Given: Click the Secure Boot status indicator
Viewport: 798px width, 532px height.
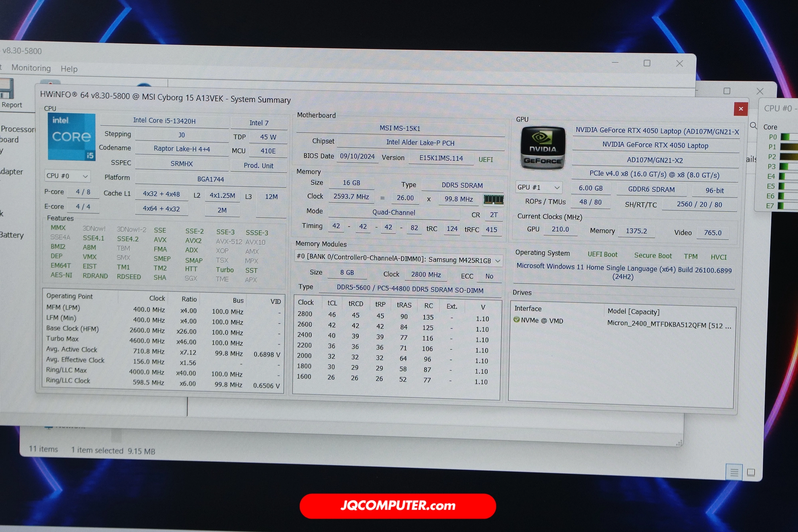Looking at the screenshot, I should point(653,256).
